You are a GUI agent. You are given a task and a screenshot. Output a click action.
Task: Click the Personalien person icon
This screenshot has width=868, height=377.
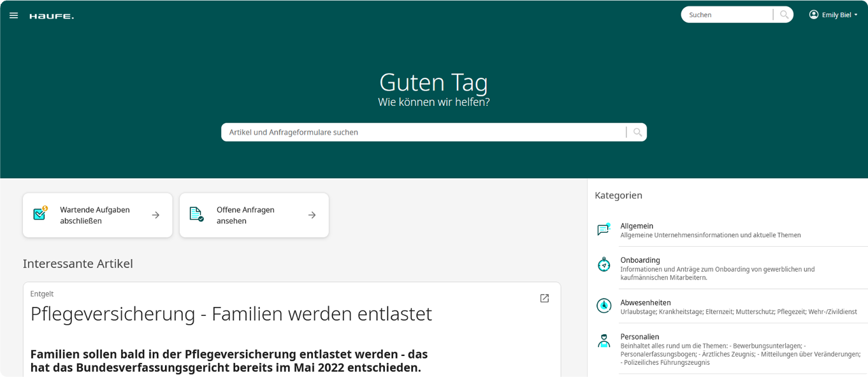coord(604,341)
